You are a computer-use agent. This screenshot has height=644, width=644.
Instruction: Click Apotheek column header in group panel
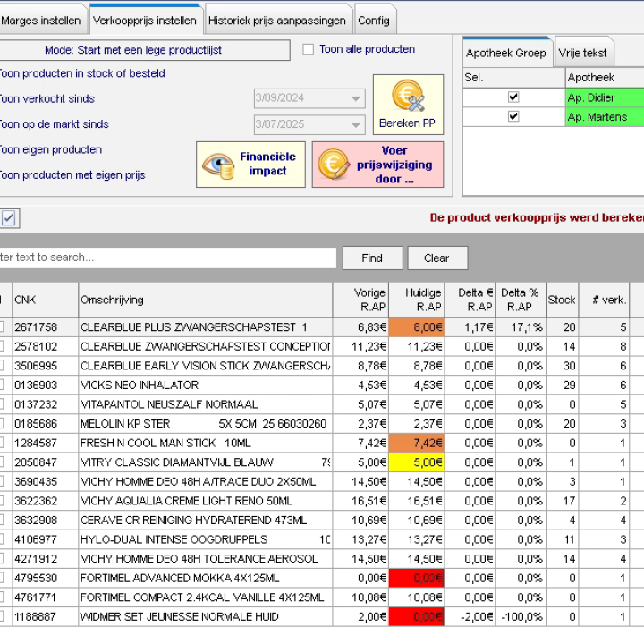coord(605,78)
